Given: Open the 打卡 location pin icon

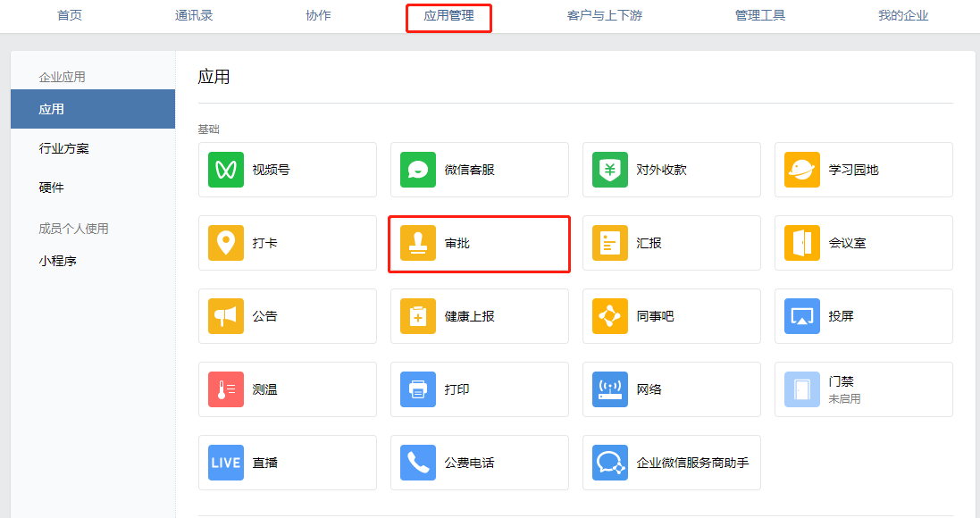Looking at the screenshot, I should pos(226,243).
